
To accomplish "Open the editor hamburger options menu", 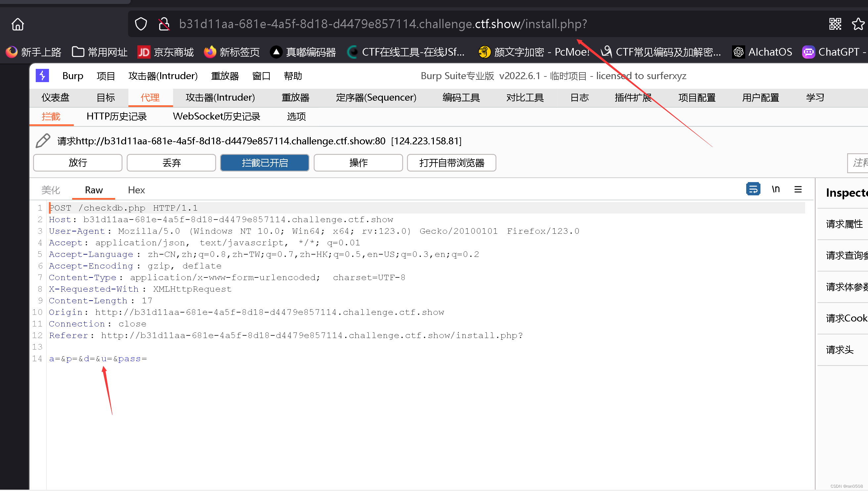I will (x=798, y=189).
